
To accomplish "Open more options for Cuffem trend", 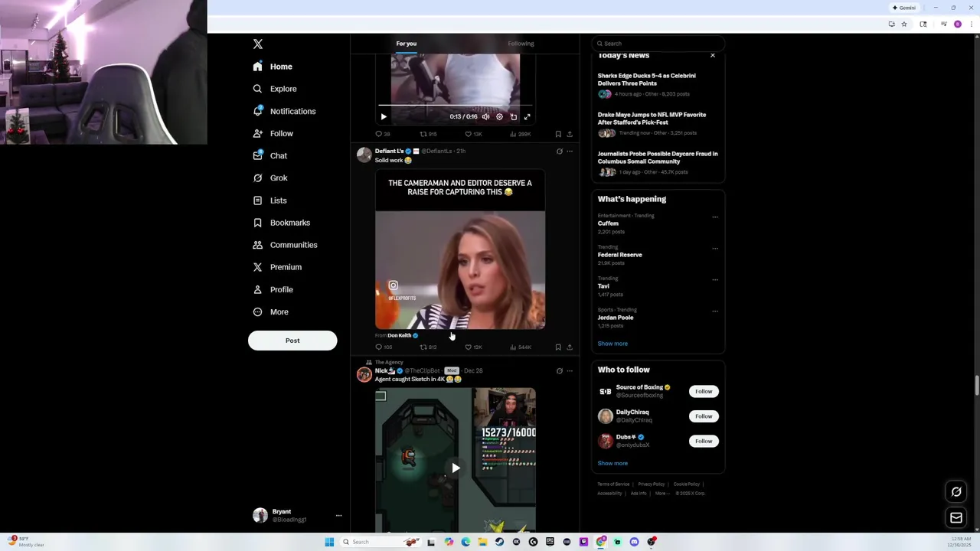I will (x=715, y=217).
